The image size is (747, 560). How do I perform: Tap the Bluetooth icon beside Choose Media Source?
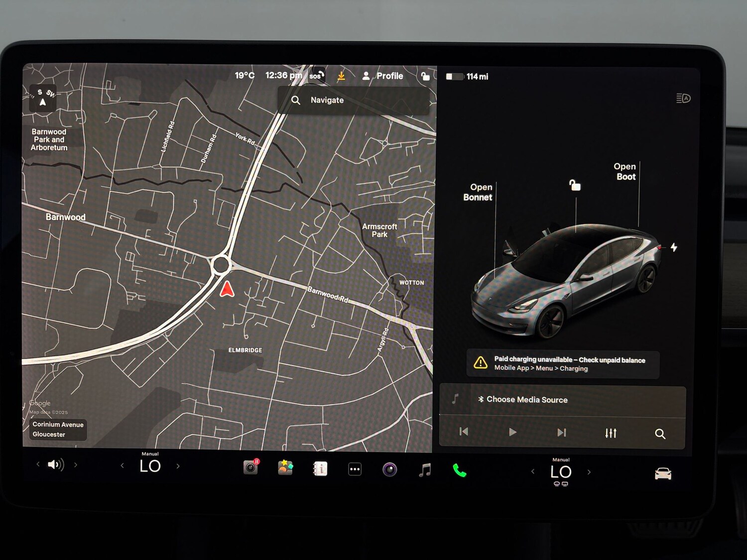coord(481,399)
